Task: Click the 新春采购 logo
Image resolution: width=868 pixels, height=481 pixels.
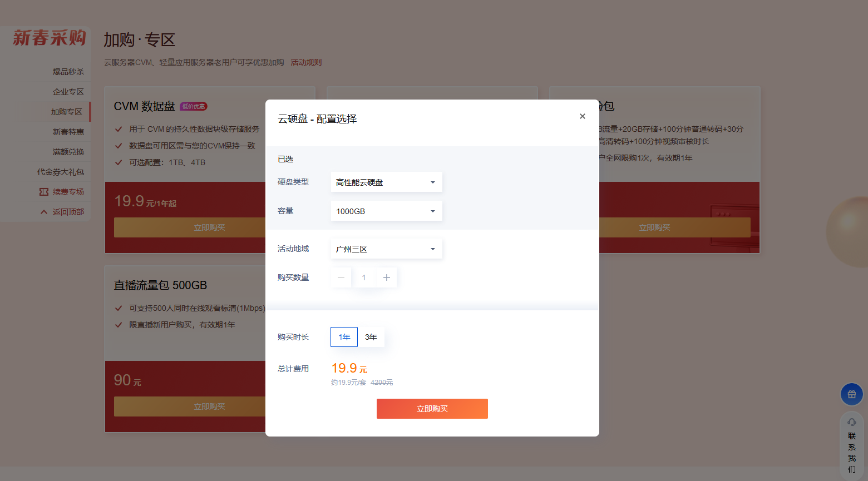Action: [x=50, y=38]
